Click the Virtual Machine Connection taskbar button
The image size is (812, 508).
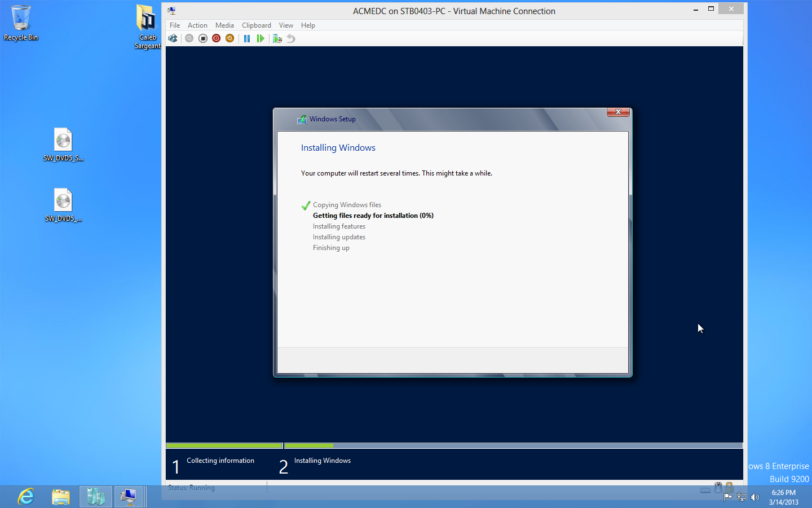pyautogui.click(x=129, y=497)
